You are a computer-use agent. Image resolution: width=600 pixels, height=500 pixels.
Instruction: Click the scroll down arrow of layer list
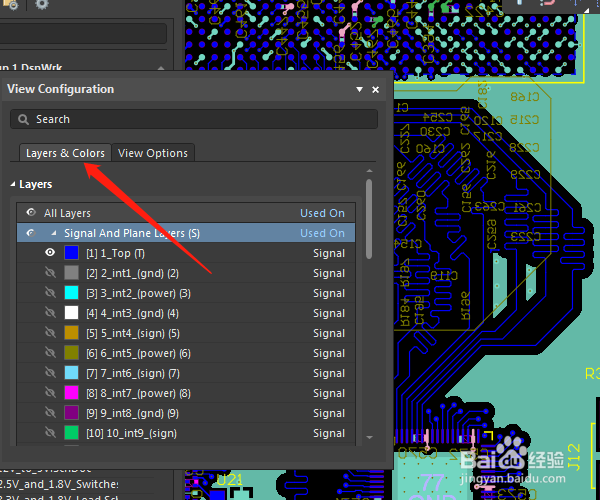(369, 437)
